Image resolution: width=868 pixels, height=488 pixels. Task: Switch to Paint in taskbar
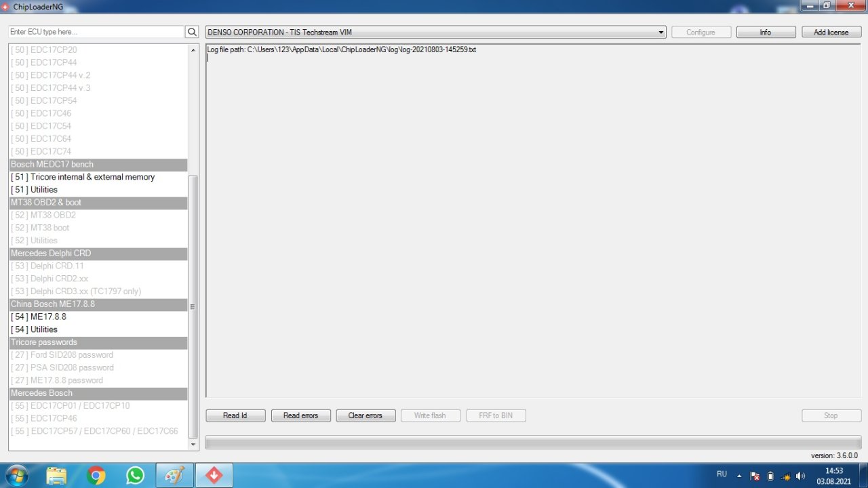[175, 475]
